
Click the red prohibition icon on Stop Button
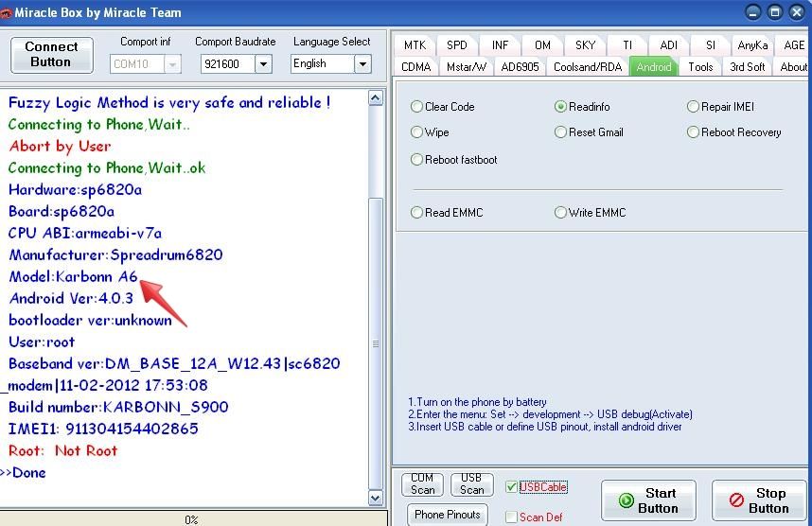click(736, 500)
